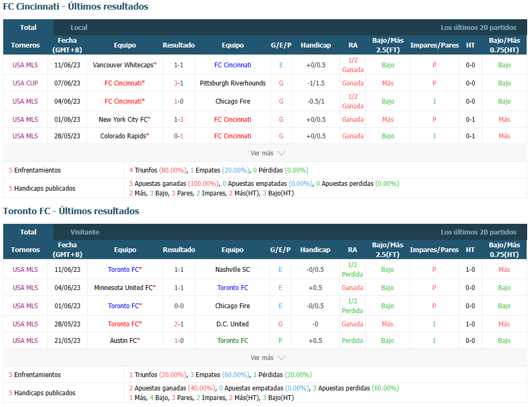Click the 07/06/23 match date
Viewport: 532px width, 407px height.
click(67, 83)
